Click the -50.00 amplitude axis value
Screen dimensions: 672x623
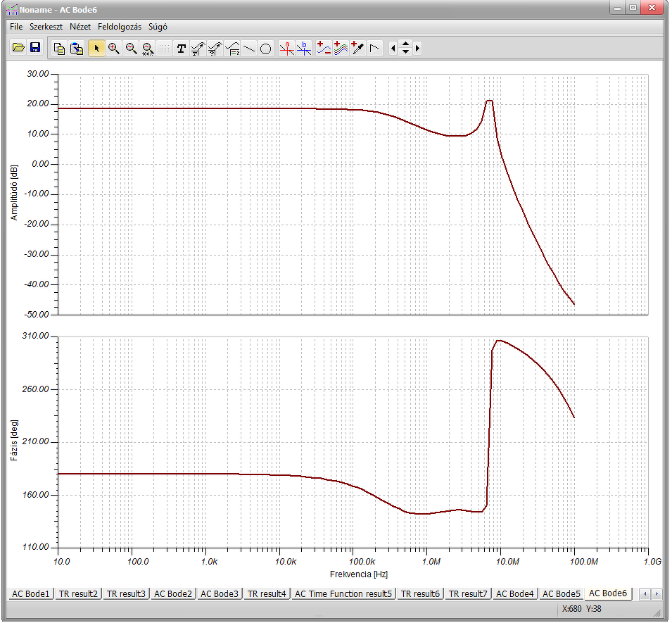click(x=37, y=314)
